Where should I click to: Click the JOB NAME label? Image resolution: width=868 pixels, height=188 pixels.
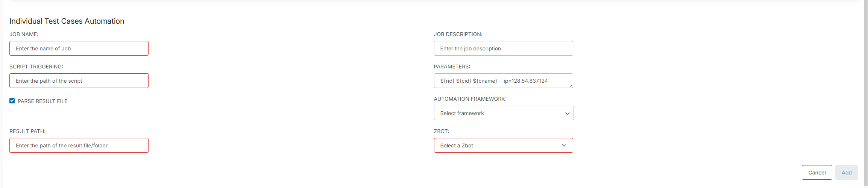[x=24, y=34]
